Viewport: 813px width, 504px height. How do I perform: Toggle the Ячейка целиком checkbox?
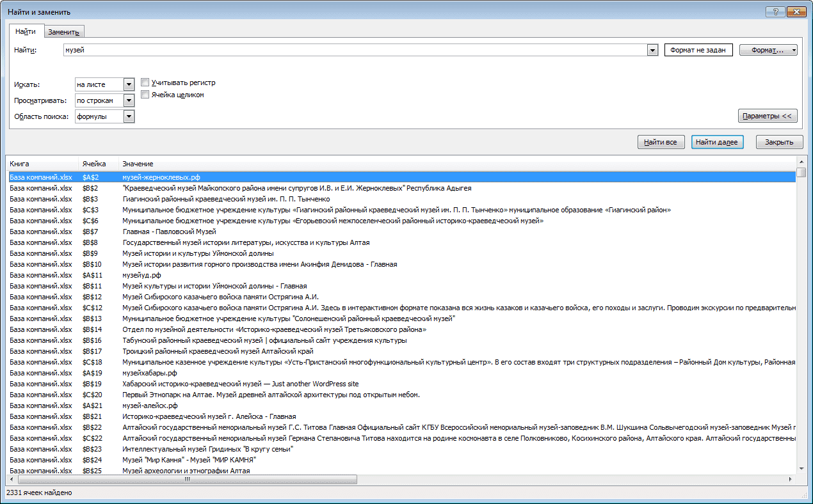tap(145, 95)
